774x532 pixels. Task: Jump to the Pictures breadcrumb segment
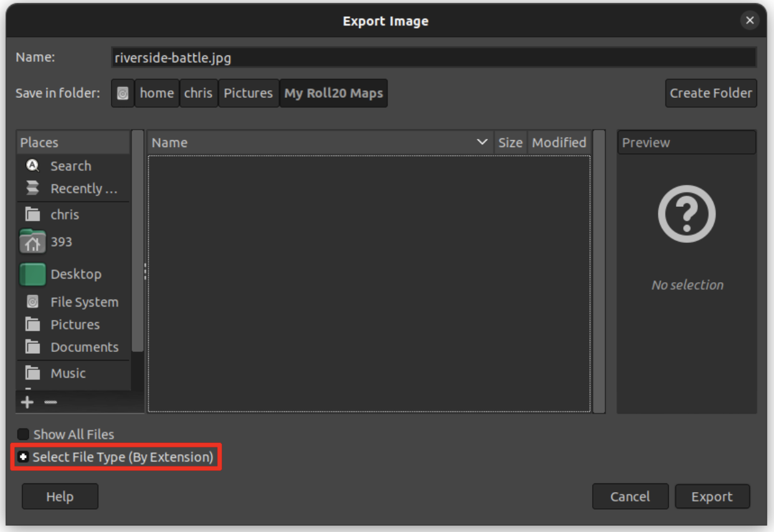(249, 93)
